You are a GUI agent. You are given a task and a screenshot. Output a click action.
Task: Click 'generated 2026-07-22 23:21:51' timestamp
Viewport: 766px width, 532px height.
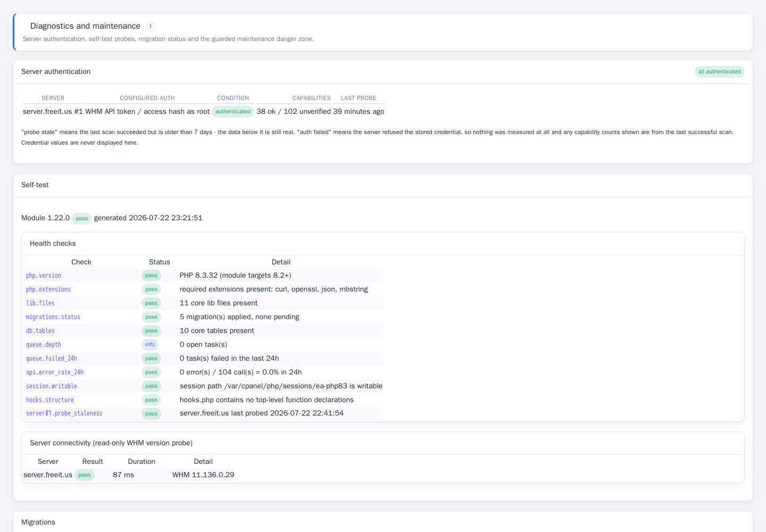(148, 218)
